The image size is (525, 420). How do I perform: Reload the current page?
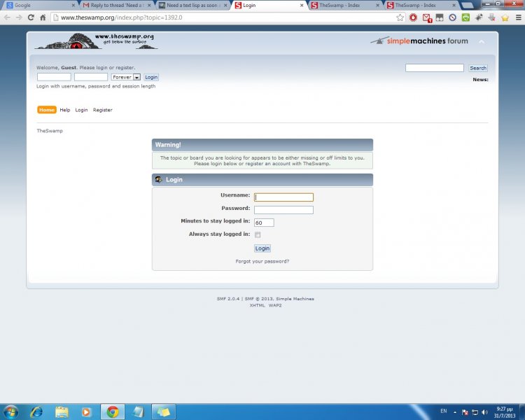click(31, 17)
